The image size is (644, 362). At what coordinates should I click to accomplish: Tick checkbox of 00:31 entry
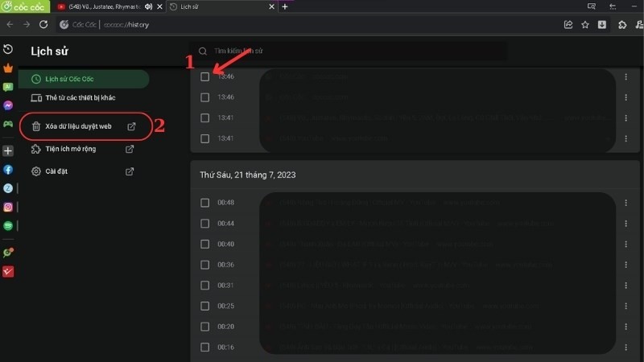click(x=205, y=286)
